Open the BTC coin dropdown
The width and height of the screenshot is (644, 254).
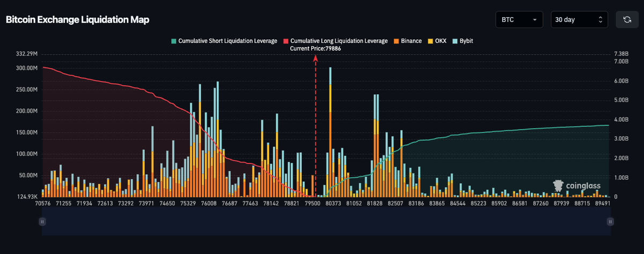519,19
